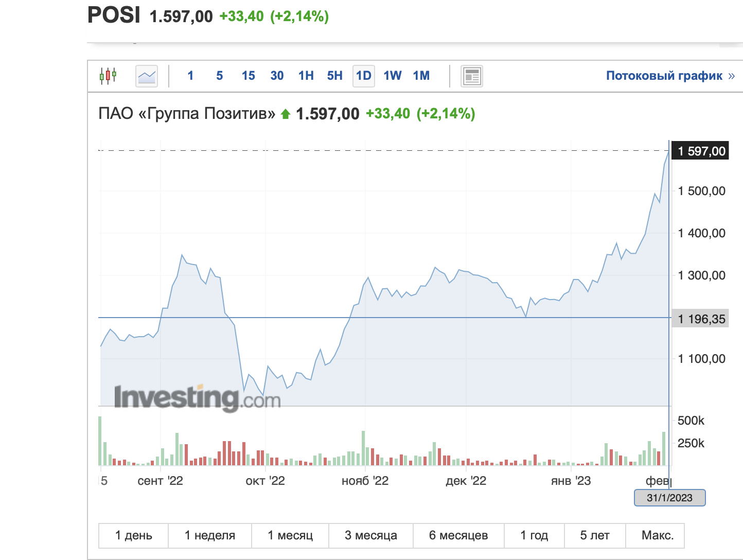The image size is (743, 560).
Task: Set the 1-minute interval
Action: 190,76
